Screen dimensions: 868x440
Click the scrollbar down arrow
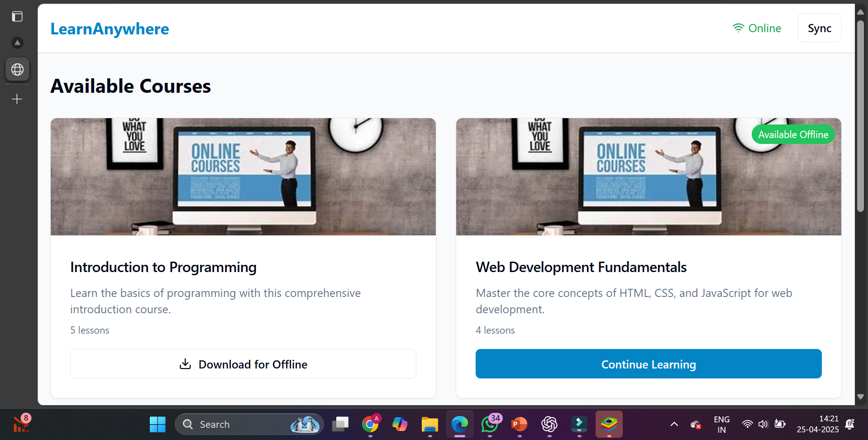860,397
